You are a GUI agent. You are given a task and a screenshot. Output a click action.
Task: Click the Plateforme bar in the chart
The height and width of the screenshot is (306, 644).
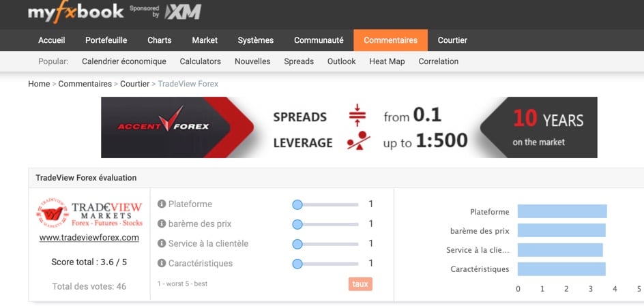(562, 212)
